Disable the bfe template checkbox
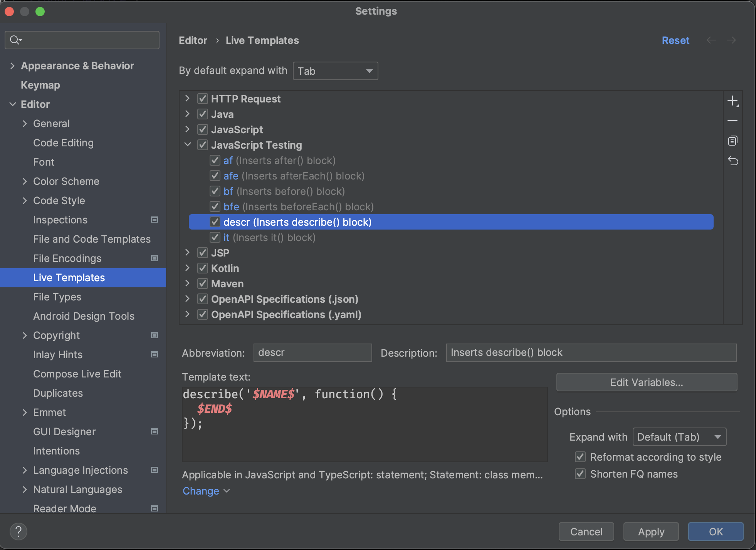Image resolution: width=756 pixels, height=550 pixels. coord(215,206)
